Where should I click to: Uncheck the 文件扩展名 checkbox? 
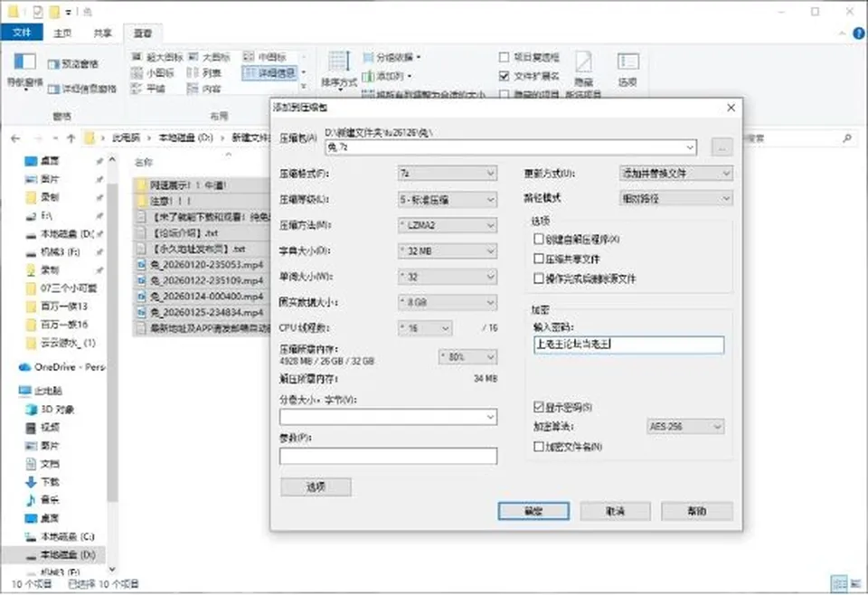504,76
